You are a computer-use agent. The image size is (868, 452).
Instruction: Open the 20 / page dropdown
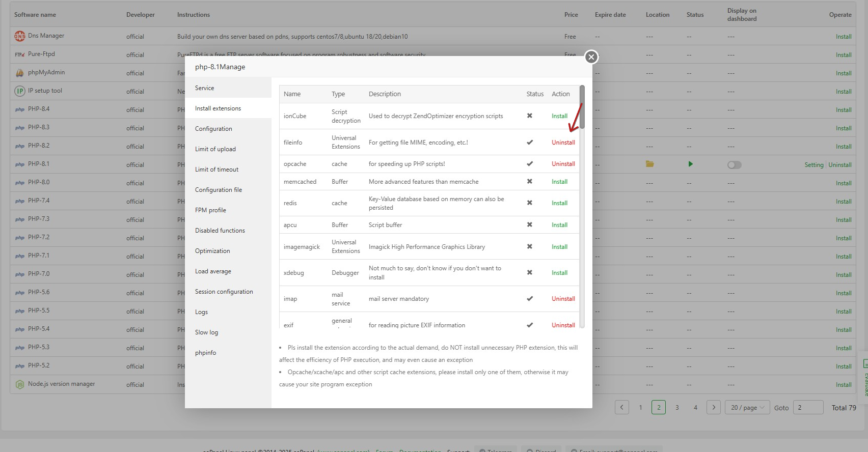point(747,407)
